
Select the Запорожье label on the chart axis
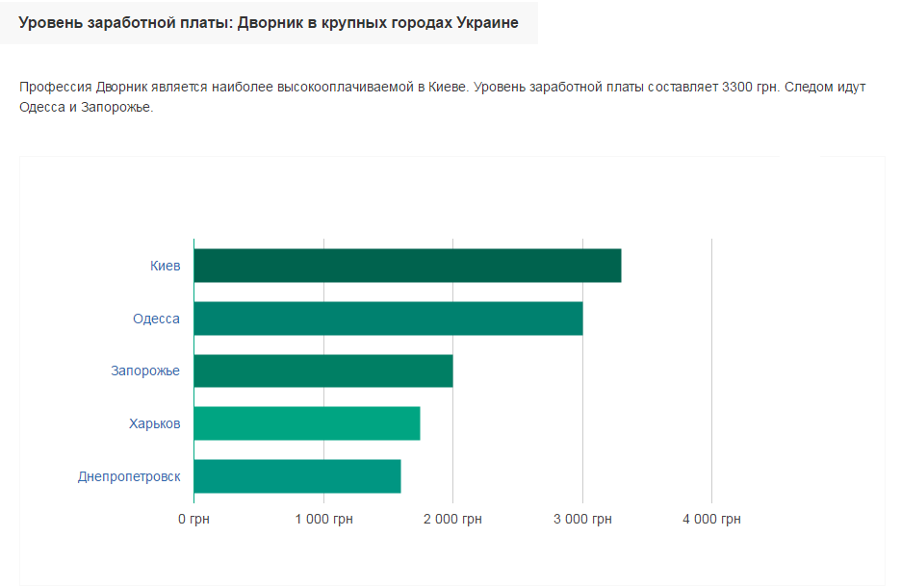[145, 371]
